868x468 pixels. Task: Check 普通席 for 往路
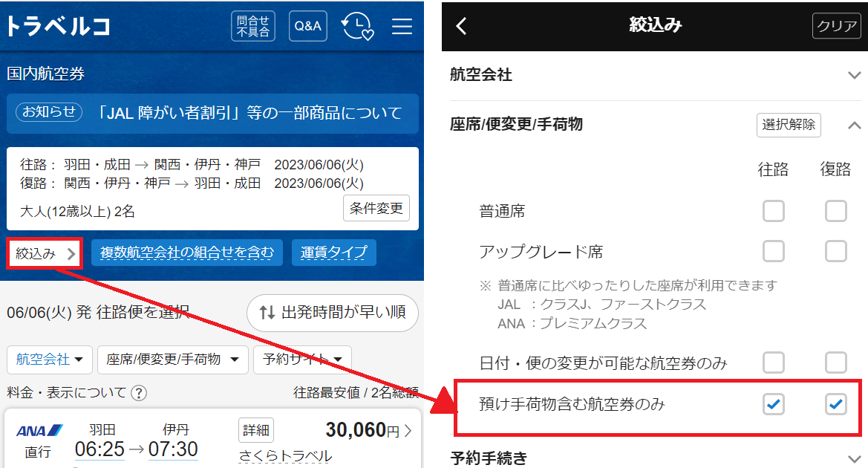(x=773, y=212)
